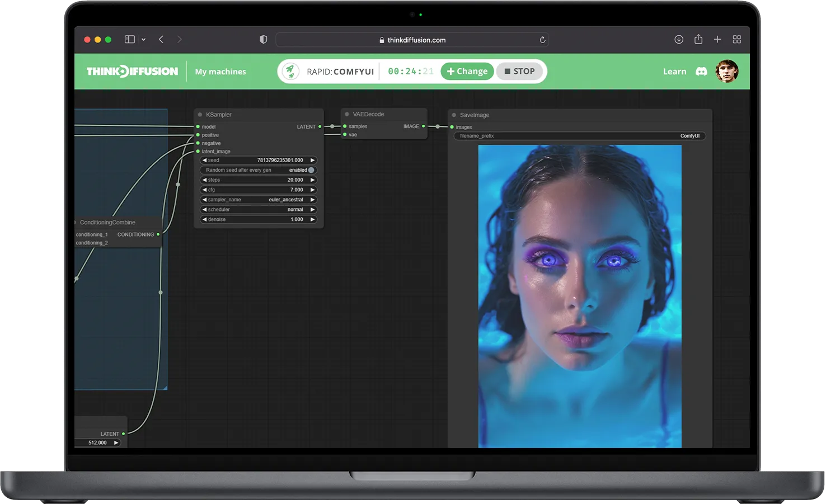Image resolution: width=826 pixels, height=504 pixels.
Task: Click the RAPID: COMFYUI machine label
Action: tap(340, 72)
